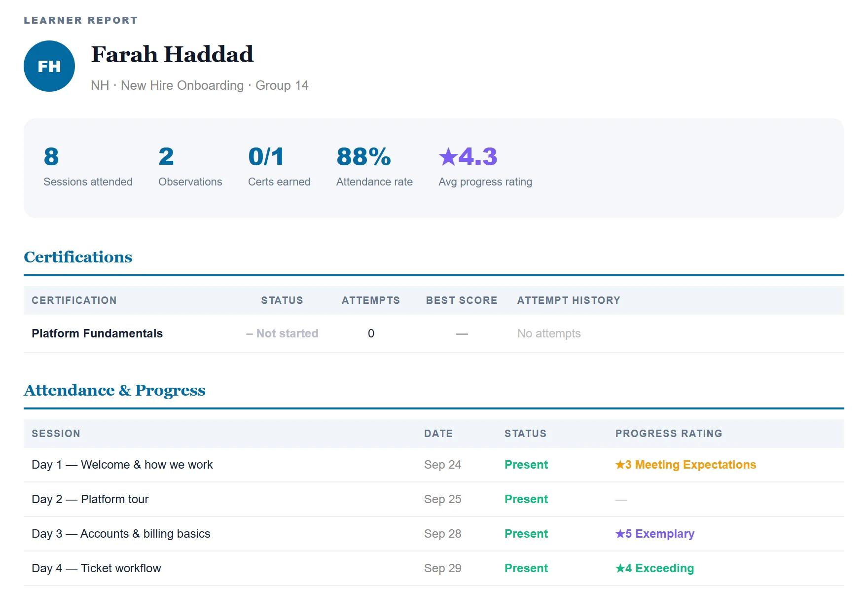Select 'Day 4 — Ticket workflow' session

tap(96, 568)
